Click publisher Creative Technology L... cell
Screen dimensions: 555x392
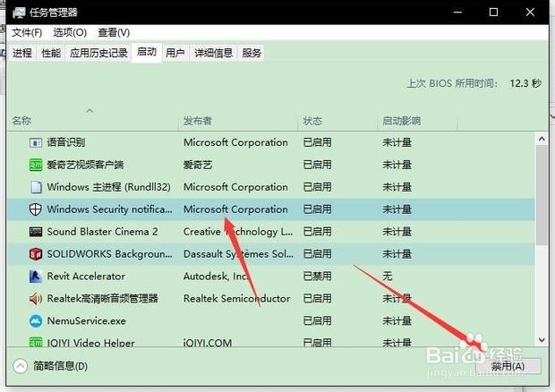pyautogui.click(x=238, y=232)
